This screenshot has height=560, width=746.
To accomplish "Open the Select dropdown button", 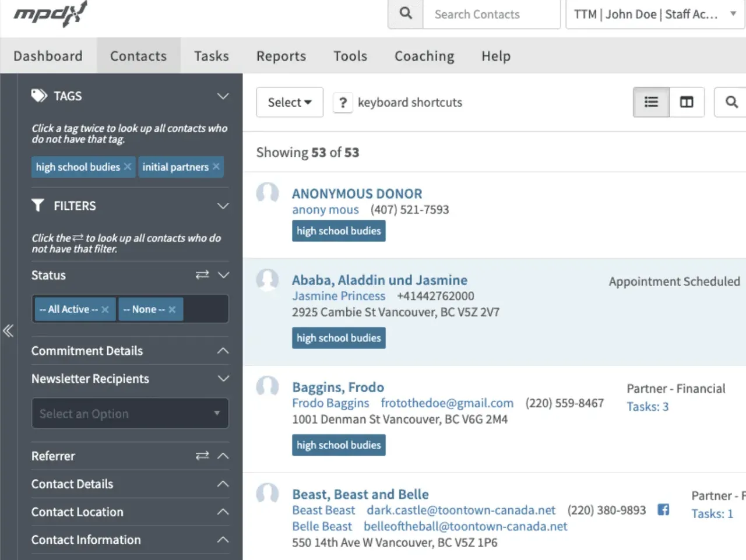I will [290, 103].
